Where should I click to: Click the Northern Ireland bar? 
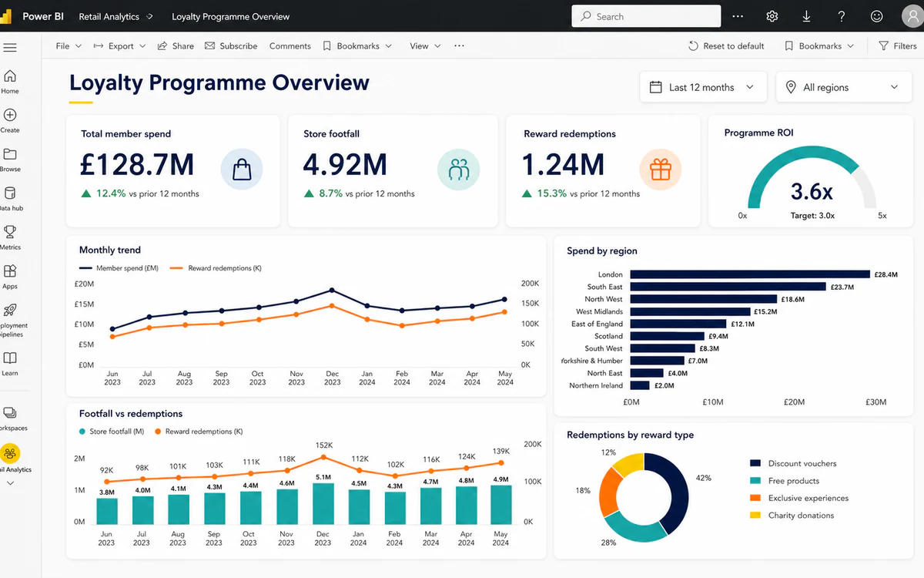640,385
